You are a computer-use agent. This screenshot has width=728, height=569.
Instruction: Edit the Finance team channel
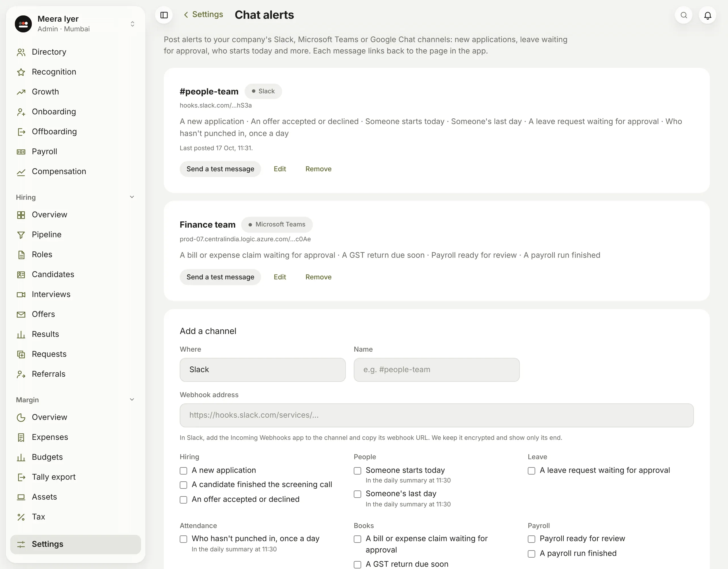[x=280, y=277]
